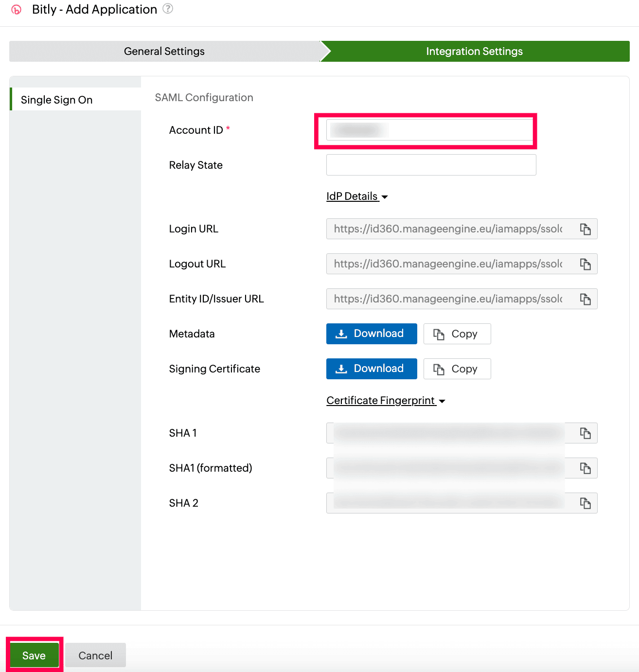Screen dimensions: 639x672
Task: Select Single Sign On sidebar tab
Action: [x=75, y=100]
